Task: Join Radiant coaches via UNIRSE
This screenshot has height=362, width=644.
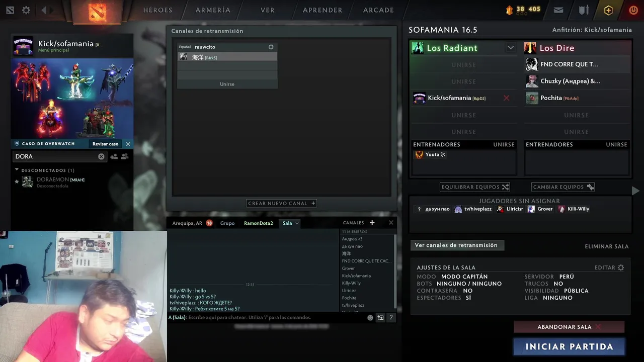Action: [x=504, y=144]
